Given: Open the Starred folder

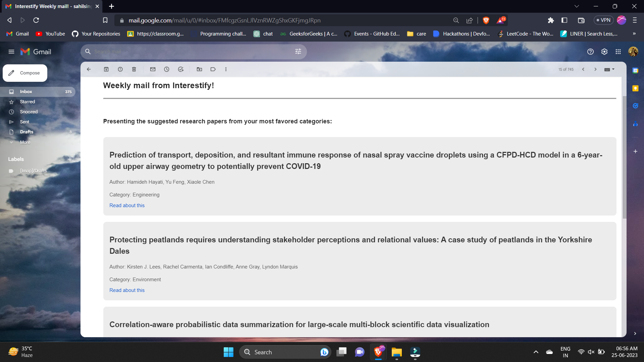Looking at the screenshot, I should 27,102.
